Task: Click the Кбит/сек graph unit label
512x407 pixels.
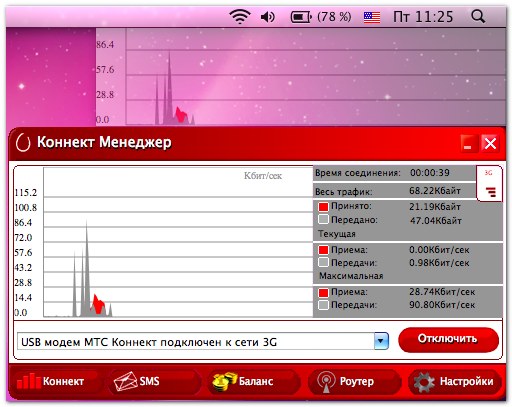Action: click(x=263, y=176)
